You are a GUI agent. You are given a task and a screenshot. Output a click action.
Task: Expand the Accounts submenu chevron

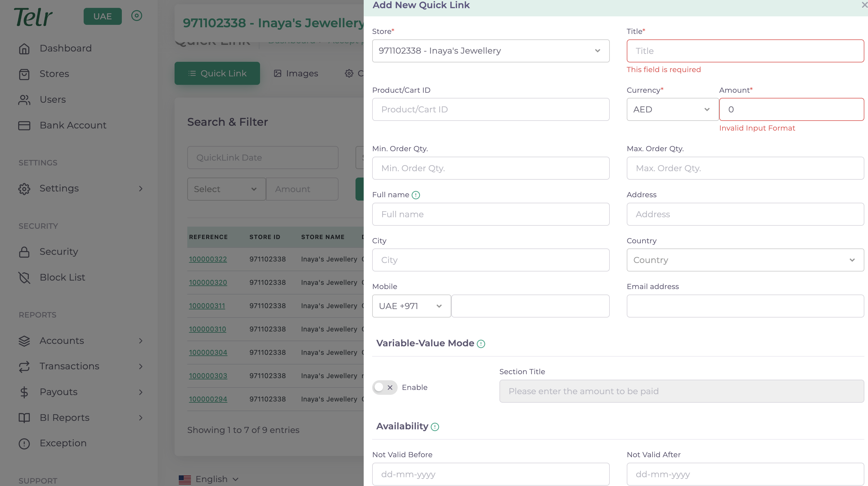141,341
